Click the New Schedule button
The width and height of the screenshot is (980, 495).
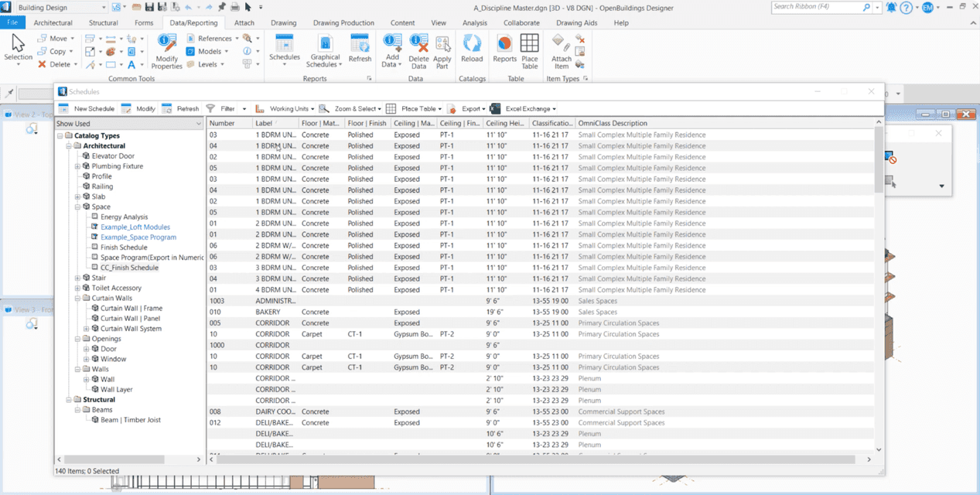pos(87,109)
